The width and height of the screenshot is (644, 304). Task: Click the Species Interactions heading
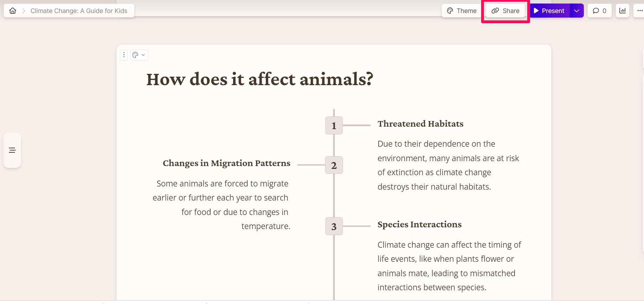point(419,224)
